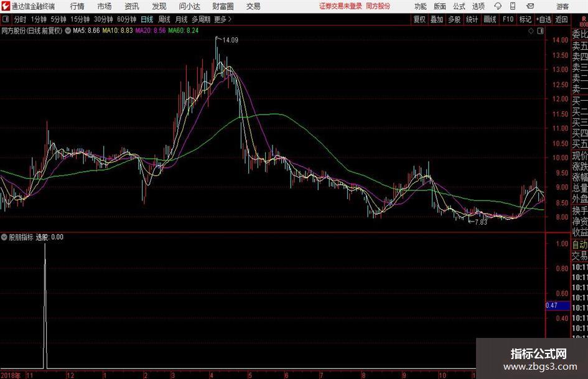Click the highlighted 0.47 axis value

tap(558, 306)
